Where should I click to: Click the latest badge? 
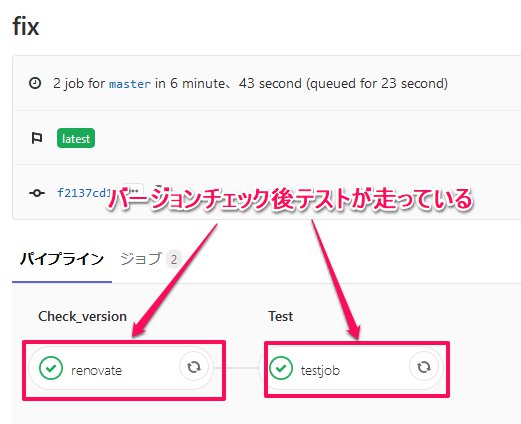76,138
